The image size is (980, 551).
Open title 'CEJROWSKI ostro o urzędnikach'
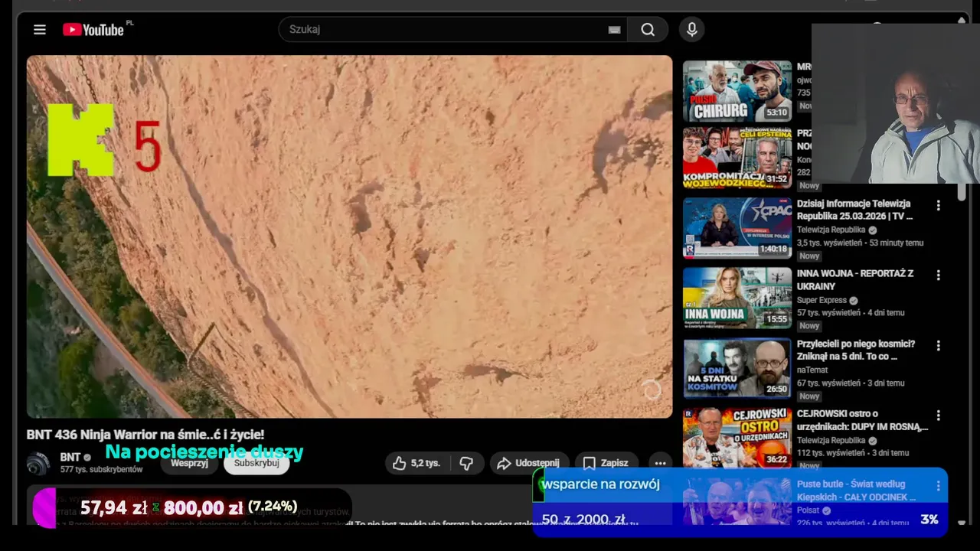click(863, 420)
